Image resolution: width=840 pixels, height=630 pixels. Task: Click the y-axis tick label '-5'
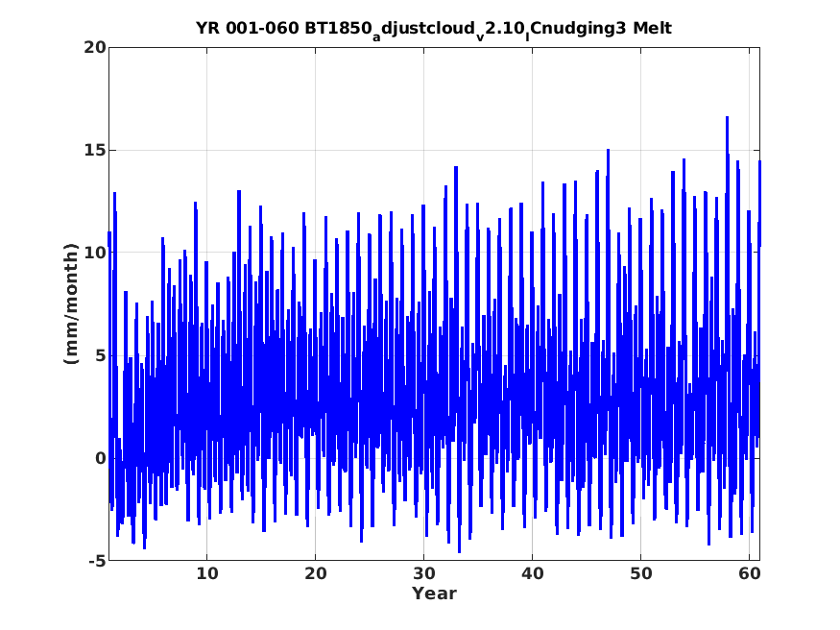[x=96, y=561]
